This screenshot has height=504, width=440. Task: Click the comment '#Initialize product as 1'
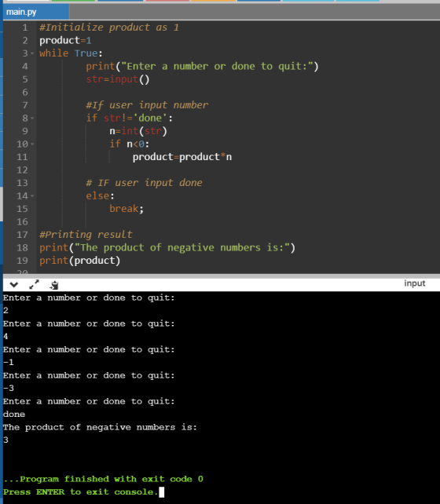[x=108, y=27]
